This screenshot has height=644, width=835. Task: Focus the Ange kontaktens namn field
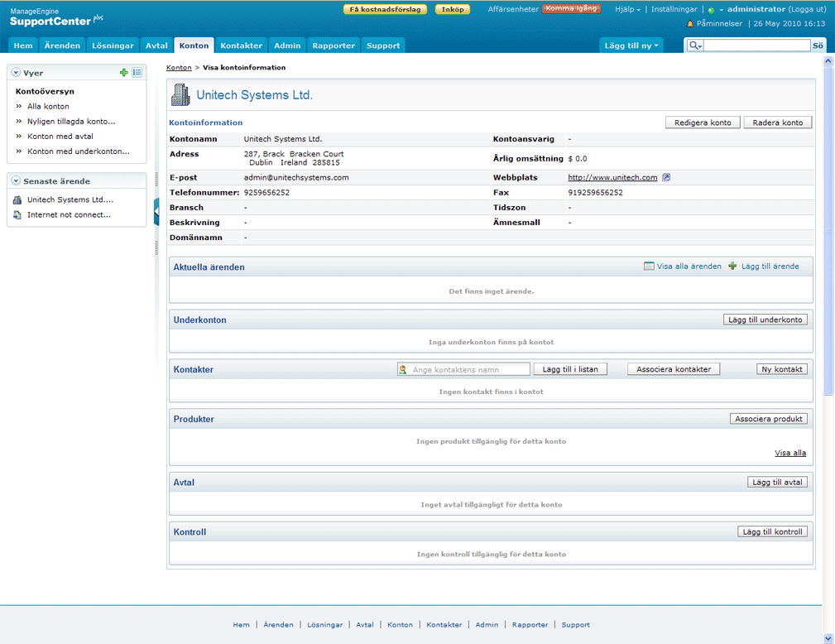463,369
